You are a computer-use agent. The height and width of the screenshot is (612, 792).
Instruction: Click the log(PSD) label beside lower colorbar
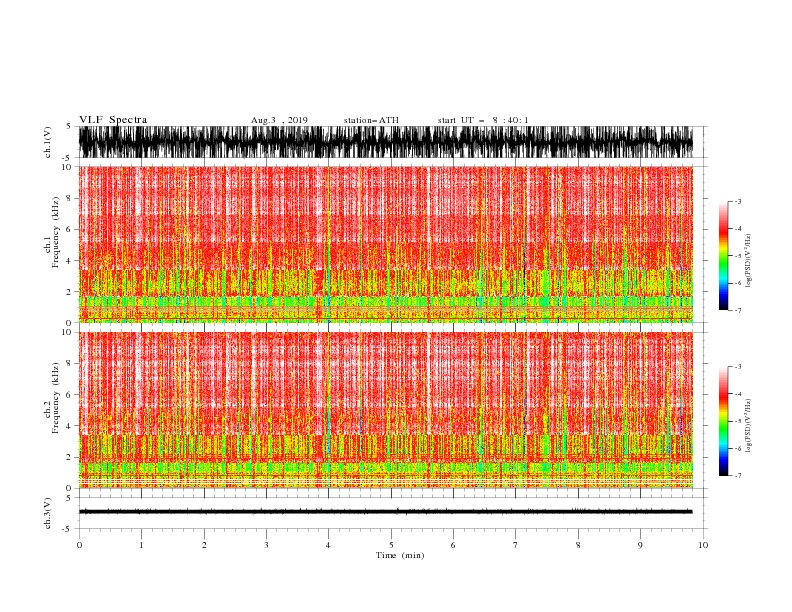point(749,426)
